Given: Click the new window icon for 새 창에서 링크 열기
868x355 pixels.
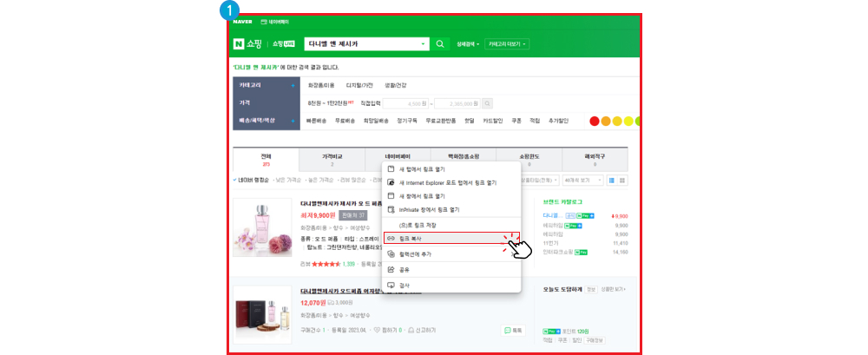Looking at the screenshot, I should pos(391,196).
